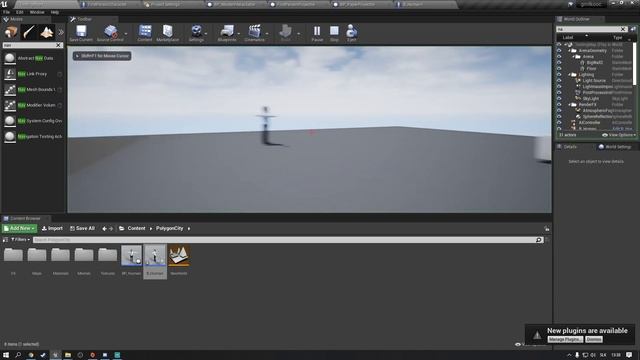This screenshot has height=360, width=640.
Task: Open the Window menu
Action: [37, 12]
